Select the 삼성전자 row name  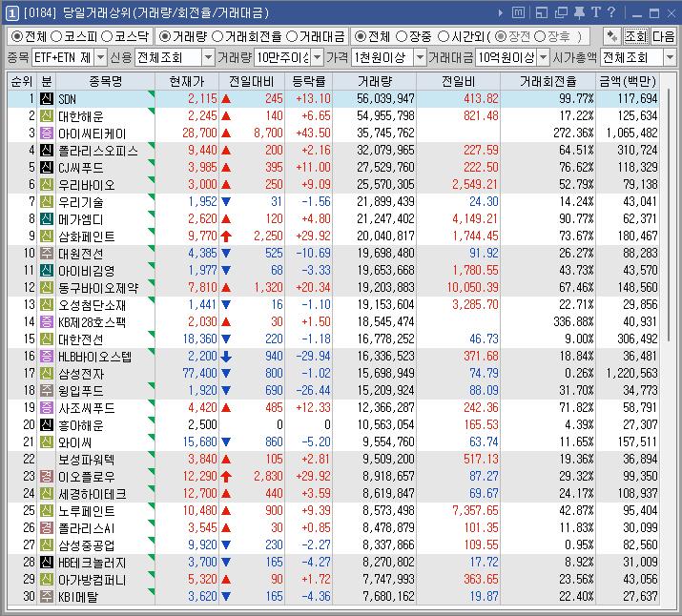pyautogui.click(x=81, y=374)
